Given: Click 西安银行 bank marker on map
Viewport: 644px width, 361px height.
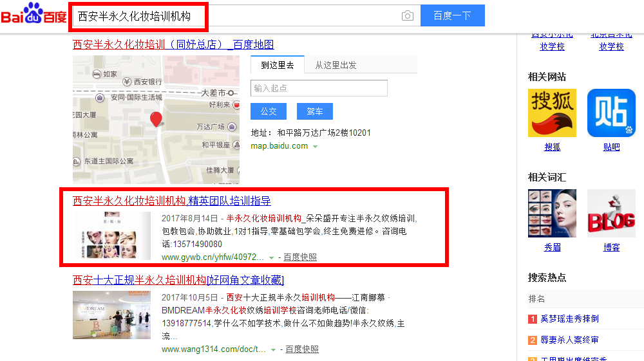Looking at the screenshot, I should tap(127, 82).
